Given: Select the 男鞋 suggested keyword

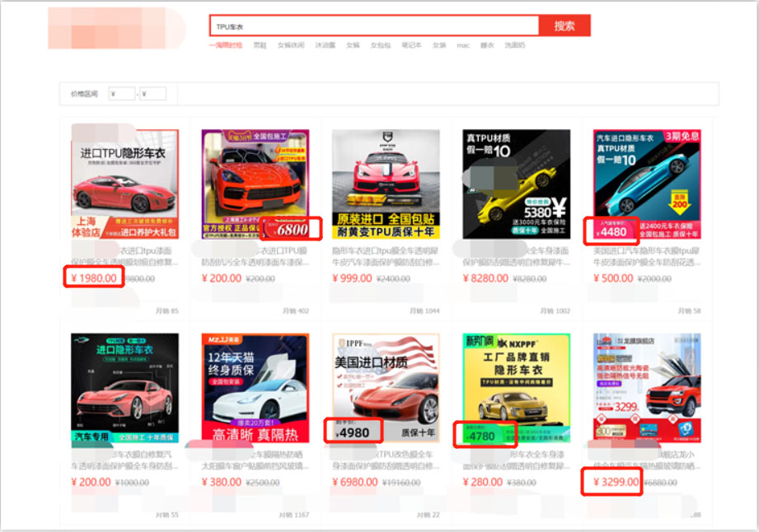Looking at the screenshot, I should tap(260, 45).
